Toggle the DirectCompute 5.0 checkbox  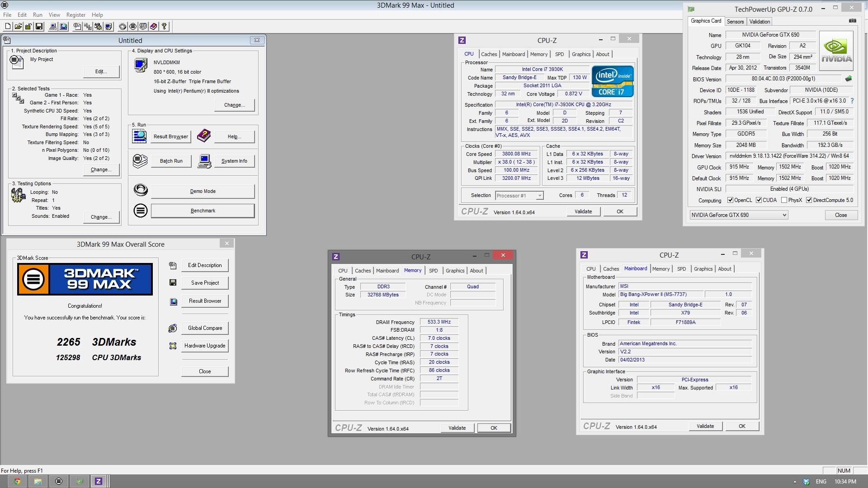809,200
